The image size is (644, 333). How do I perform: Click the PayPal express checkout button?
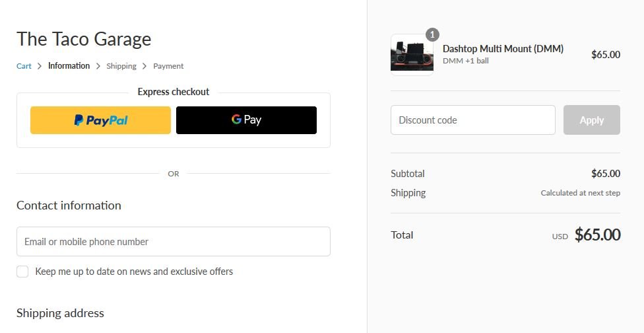click(x=100, y=120)
